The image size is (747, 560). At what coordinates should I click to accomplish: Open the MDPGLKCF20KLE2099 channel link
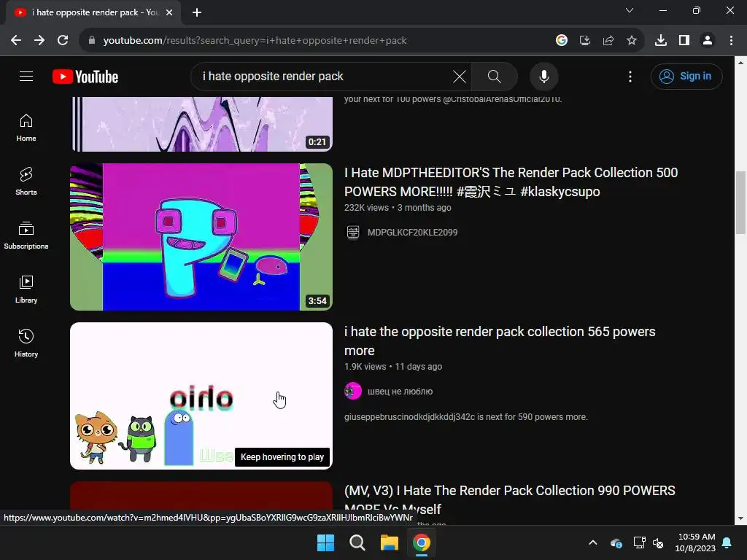pos(413,233)
